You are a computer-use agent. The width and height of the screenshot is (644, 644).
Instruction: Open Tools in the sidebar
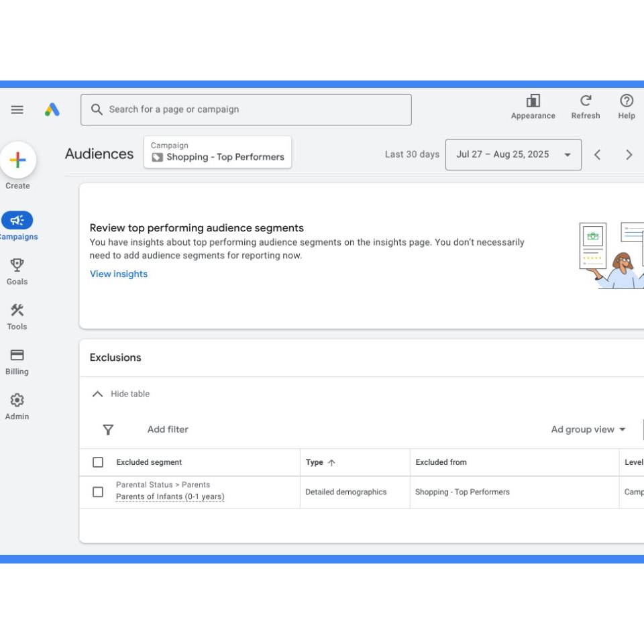17,317
